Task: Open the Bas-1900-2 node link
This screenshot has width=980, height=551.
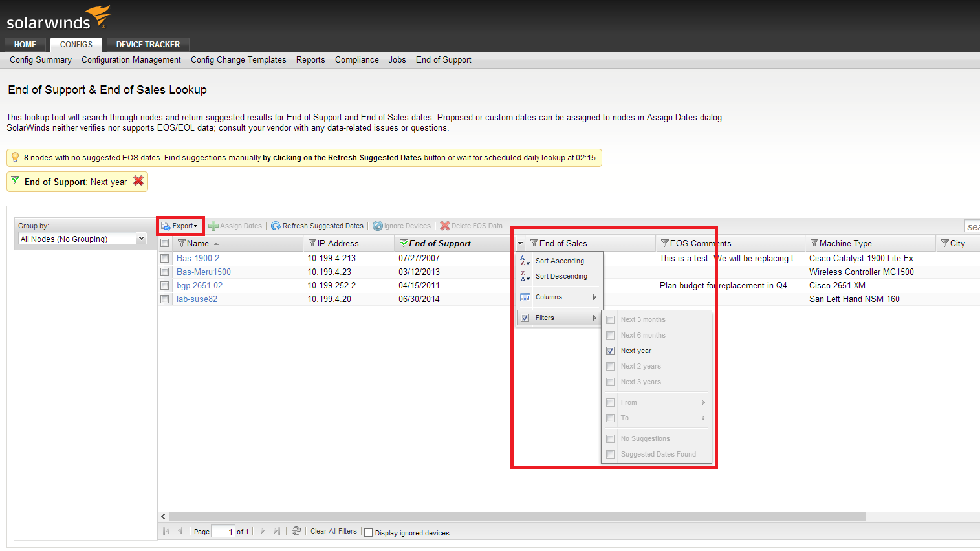Action: pos(198,258)
